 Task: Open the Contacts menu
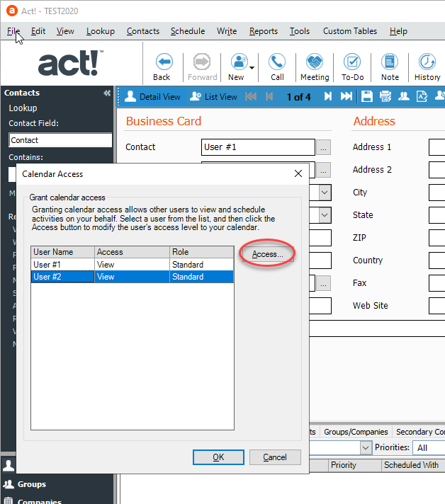tap(143, 31)
